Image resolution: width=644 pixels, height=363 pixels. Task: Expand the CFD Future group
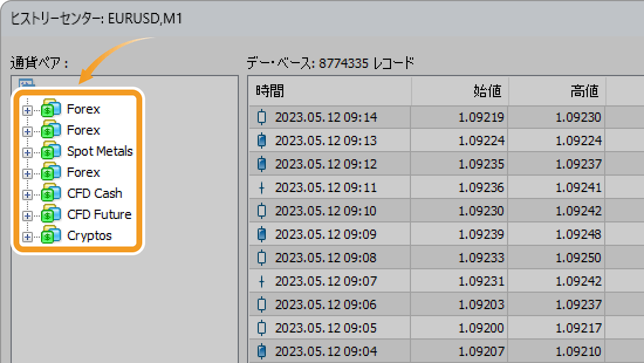point(28,216)
